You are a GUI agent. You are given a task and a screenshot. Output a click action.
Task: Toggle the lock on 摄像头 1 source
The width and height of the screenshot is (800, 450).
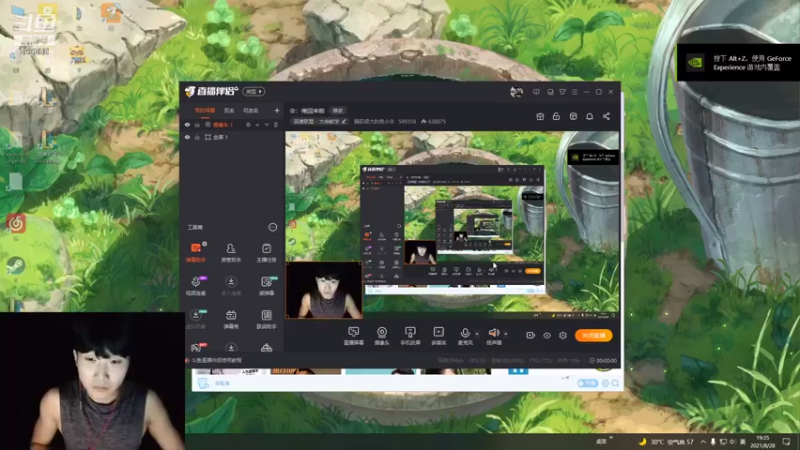197,124
